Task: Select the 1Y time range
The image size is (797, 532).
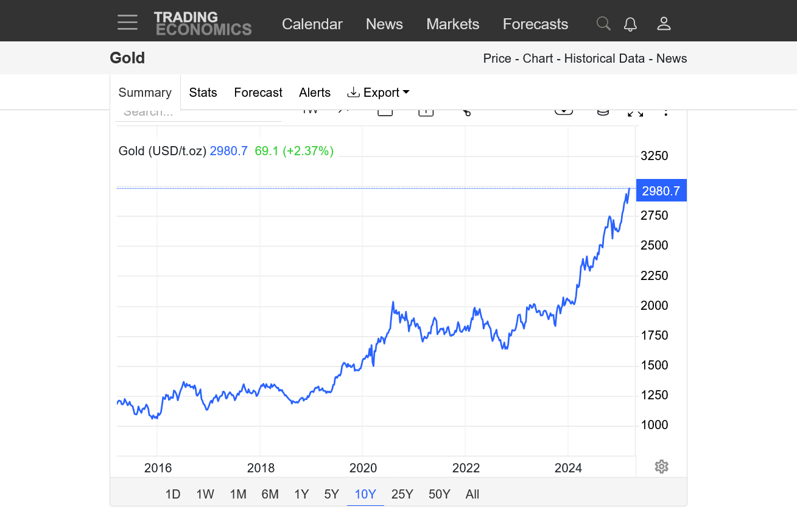Action: coord(301,494)
